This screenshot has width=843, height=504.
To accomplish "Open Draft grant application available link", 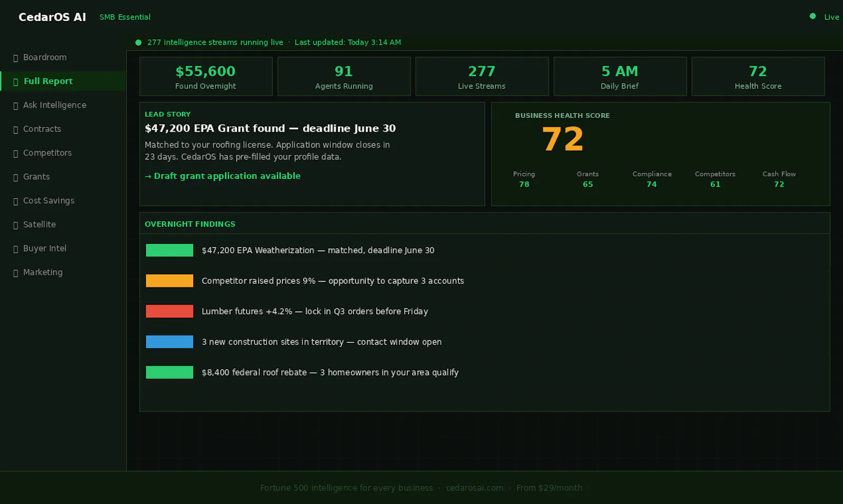I will tap(222, 176).
